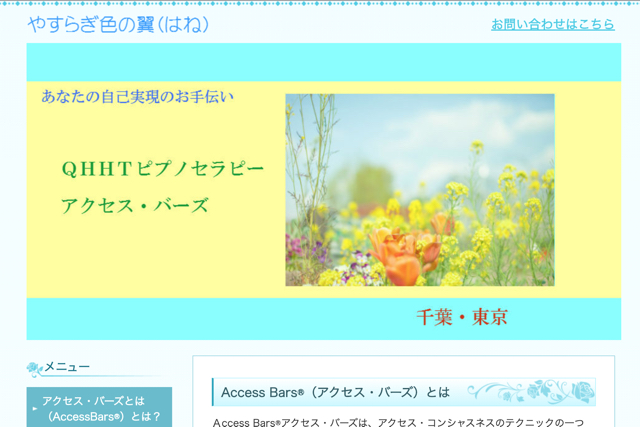Select the heading あなたの自己実現のお手伝い
The height and width of the screenshot is (427, 640).
[138, 97]
